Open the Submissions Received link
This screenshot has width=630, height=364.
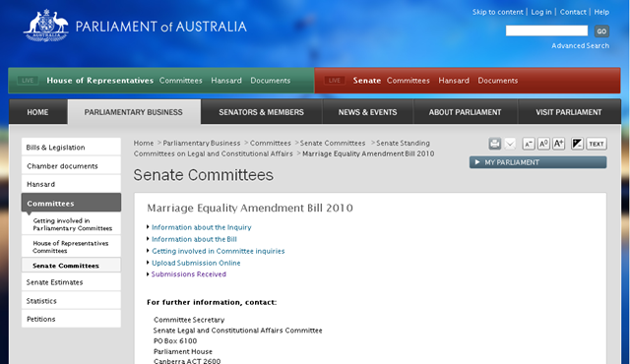coord(188,274)
